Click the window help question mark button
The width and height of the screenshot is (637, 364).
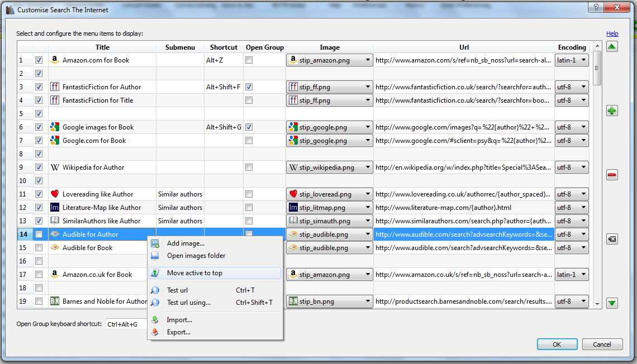pyautogui.click(x=596, y=7)
